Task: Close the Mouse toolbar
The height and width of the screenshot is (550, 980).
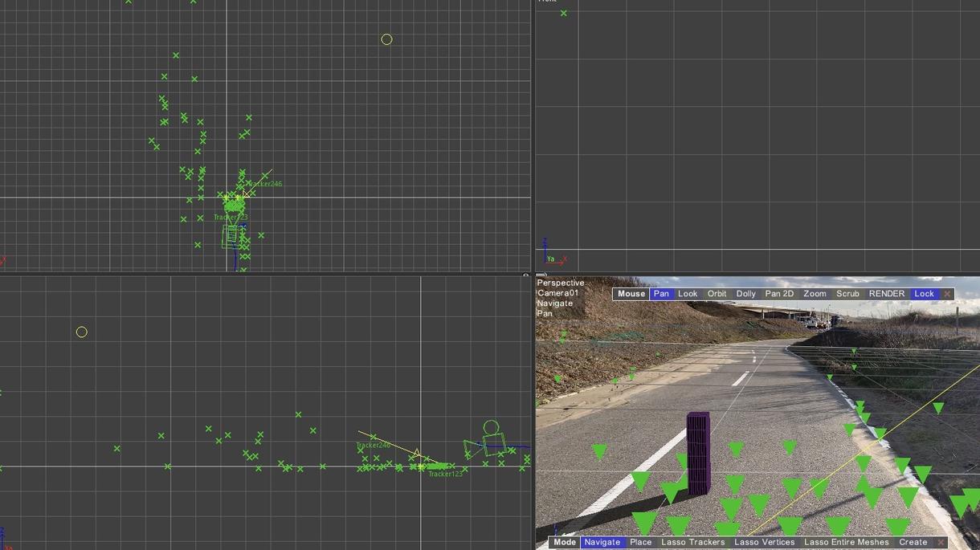Action: click(x=946, y=294)
